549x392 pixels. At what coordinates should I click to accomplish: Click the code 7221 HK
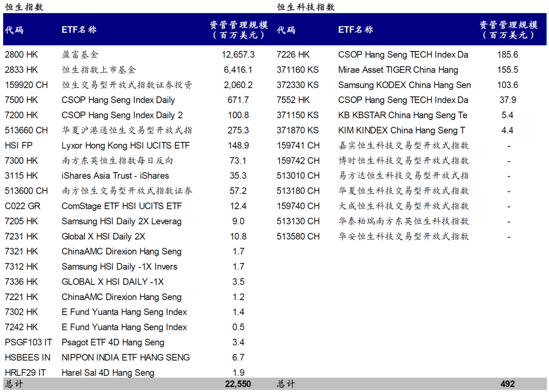point(21,297)
